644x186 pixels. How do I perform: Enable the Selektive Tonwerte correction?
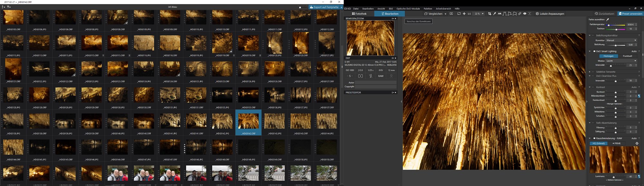coord(593,72)
